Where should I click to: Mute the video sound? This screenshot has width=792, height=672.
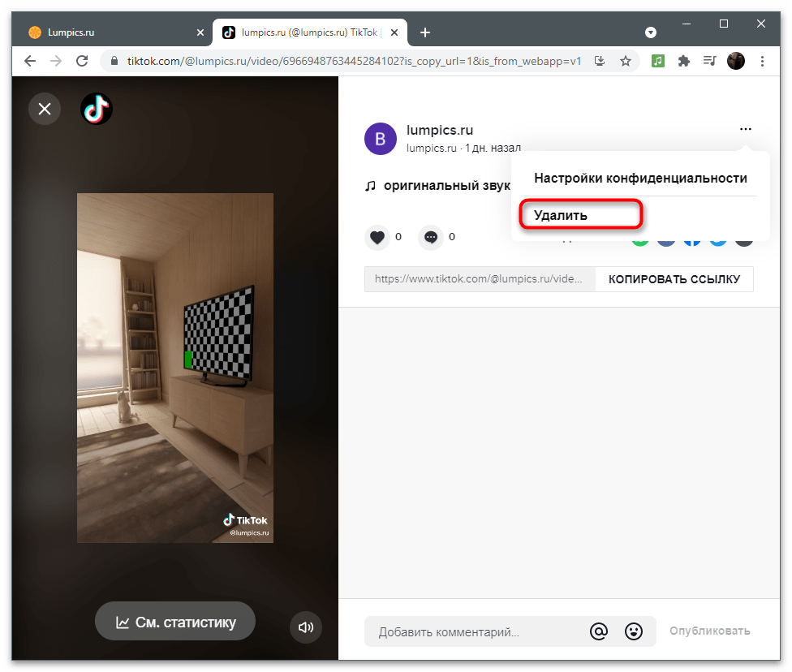306,627
